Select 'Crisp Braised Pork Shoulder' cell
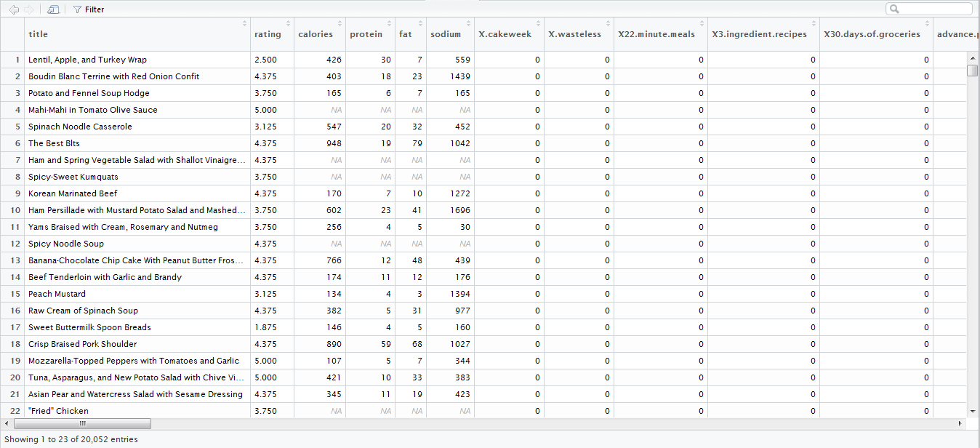 pos(137,344)
